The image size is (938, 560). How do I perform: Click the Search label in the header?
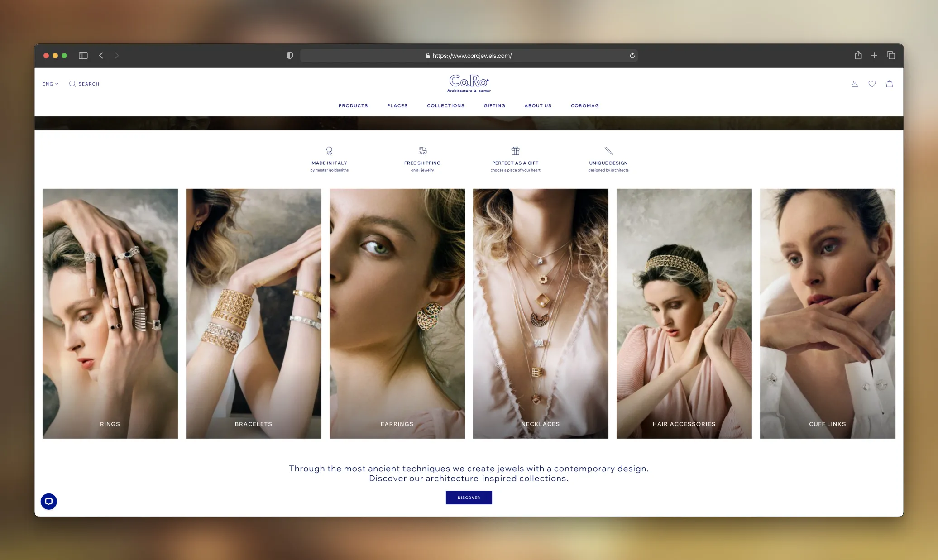89,84
